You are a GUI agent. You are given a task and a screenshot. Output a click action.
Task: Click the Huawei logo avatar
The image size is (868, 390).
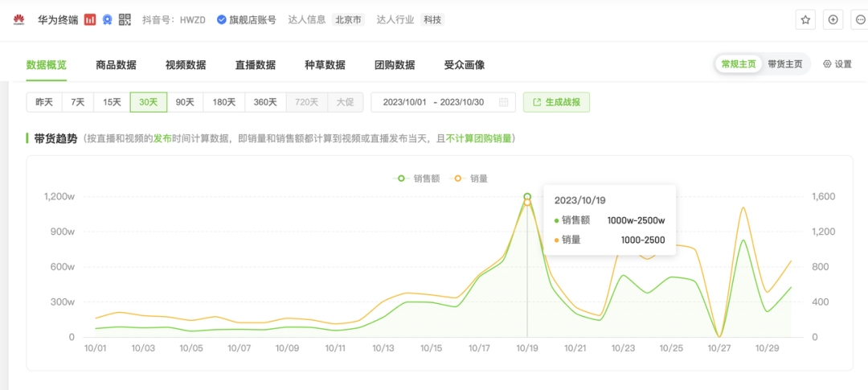tap(18, 19)
